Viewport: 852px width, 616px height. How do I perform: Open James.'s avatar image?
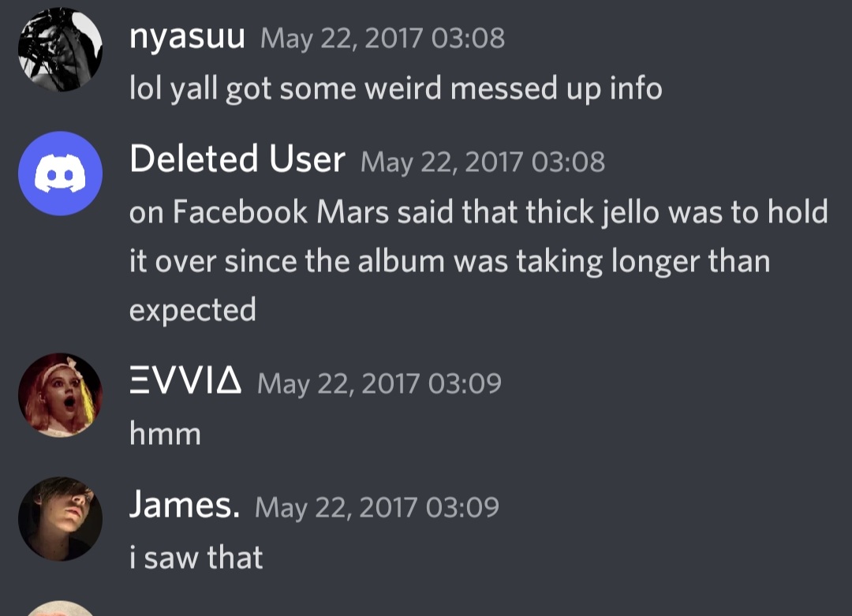[60, 517]
